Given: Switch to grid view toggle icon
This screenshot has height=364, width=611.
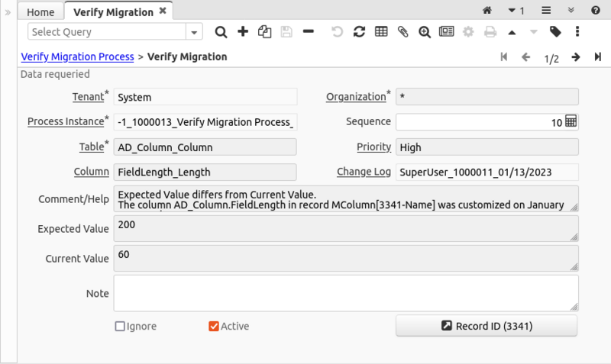Looking at the screenshot, I should coord(381,32).
